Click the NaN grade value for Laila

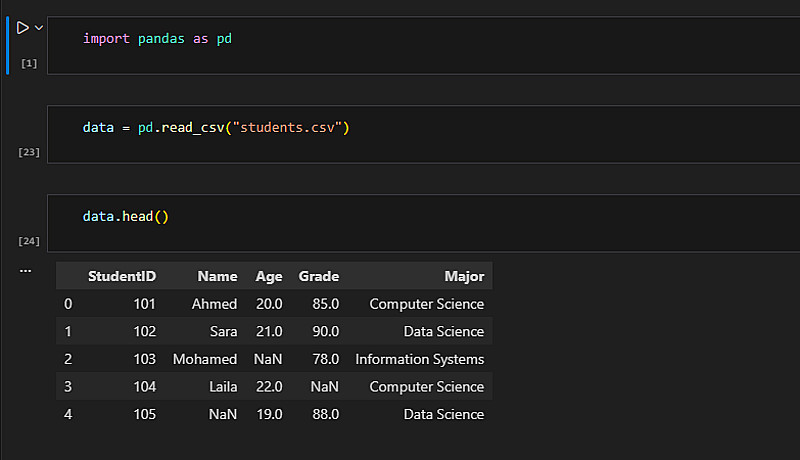point(324,387)
